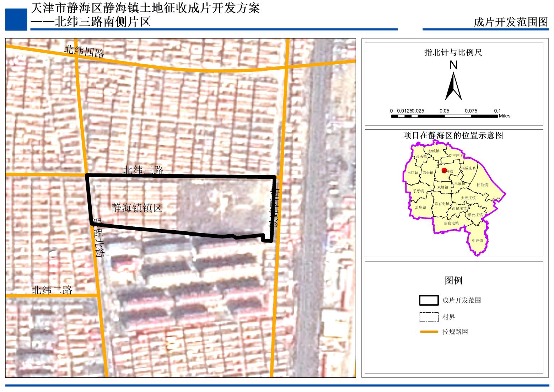The image size is (554, 392).
Task: Select 唐官屯镇 on the location map
Action: 451,223
